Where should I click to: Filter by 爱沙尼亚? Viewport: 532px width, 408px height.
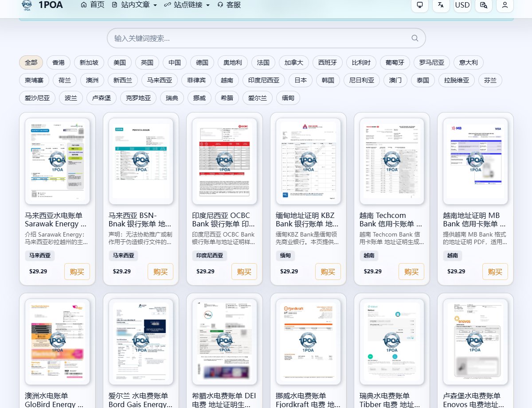point(37,98)
